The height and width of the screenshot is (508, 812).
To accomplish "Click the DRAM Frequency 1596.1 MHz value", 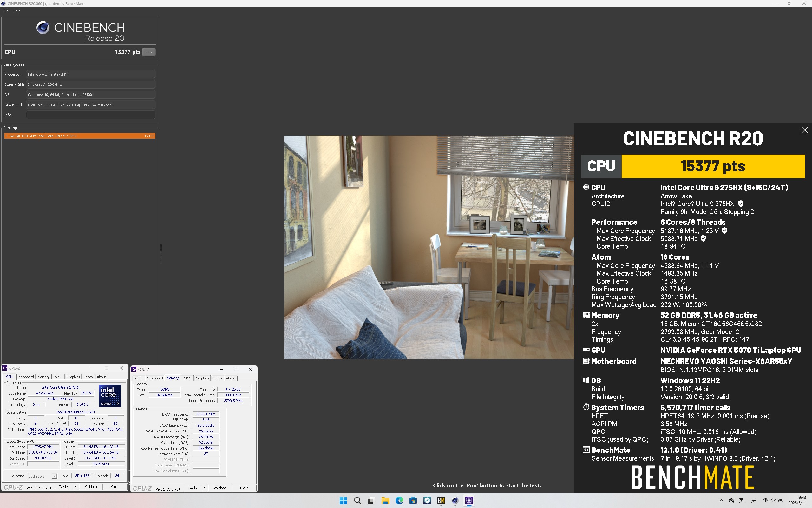I will [x=206, y=414].
